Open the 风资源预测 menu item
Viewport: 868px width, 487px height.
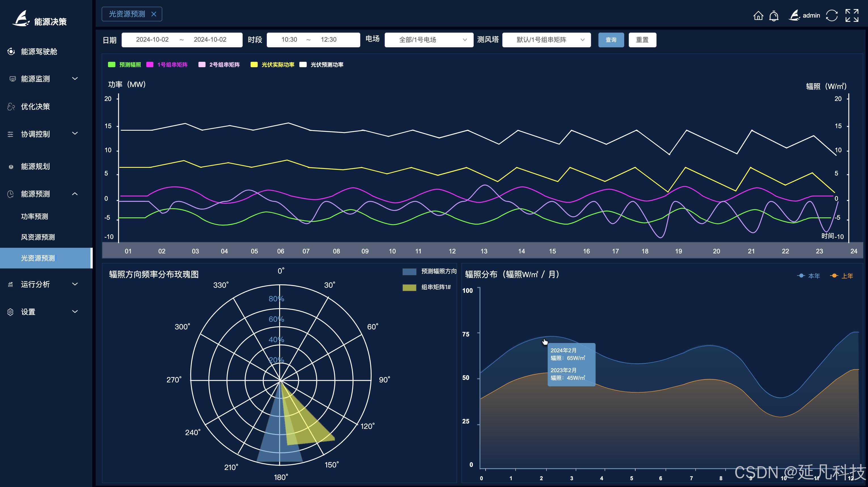pyautogui.click(x=38, y=237)
